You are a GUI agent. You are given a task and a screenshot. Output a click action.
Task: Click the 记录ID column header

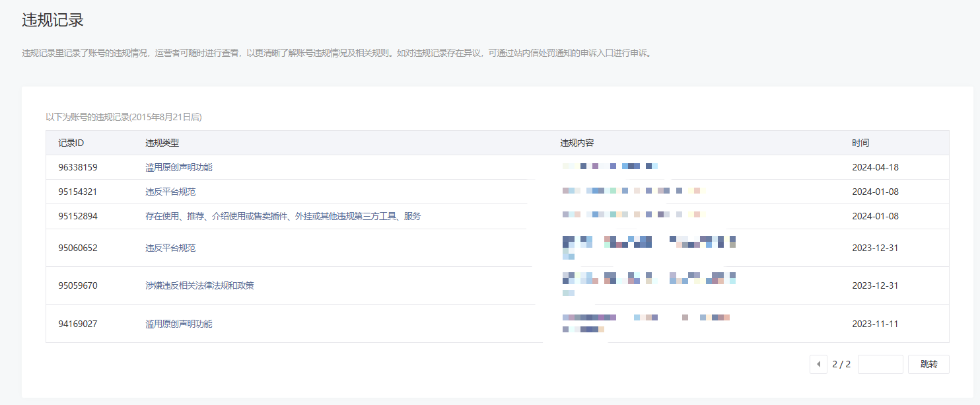pos(71,143)
